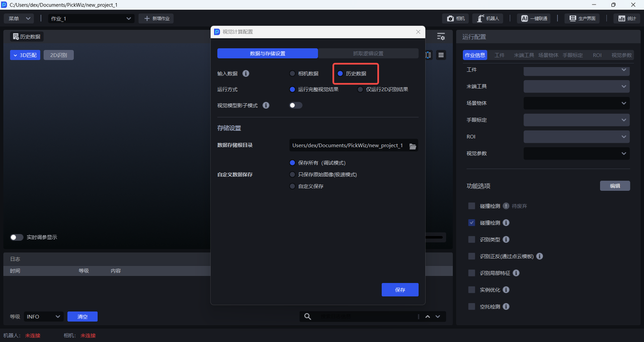The height and width of the screenshot is (342, 644).
Task: Open the 机器人 robot panel
Action: [488, 19]
